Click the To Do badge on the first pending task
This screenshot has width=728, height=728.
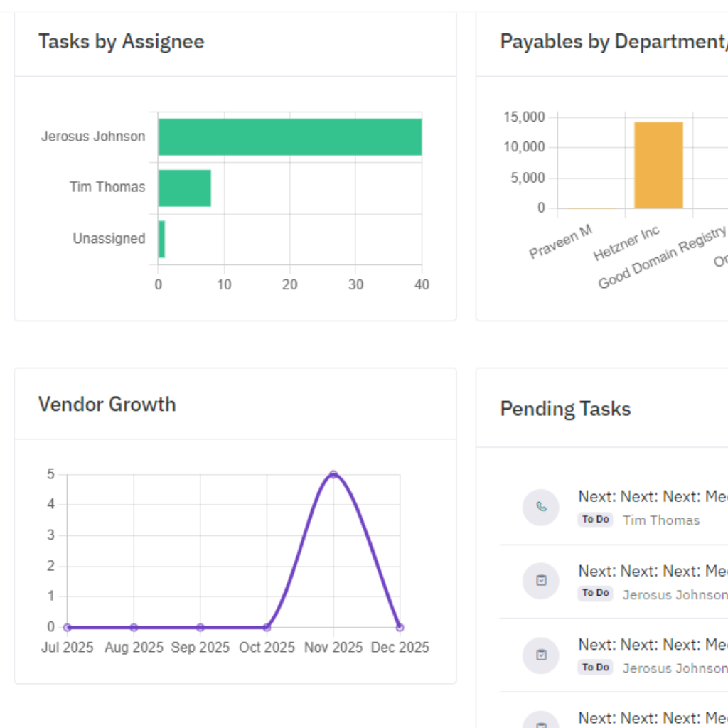[x=594, y=519]
